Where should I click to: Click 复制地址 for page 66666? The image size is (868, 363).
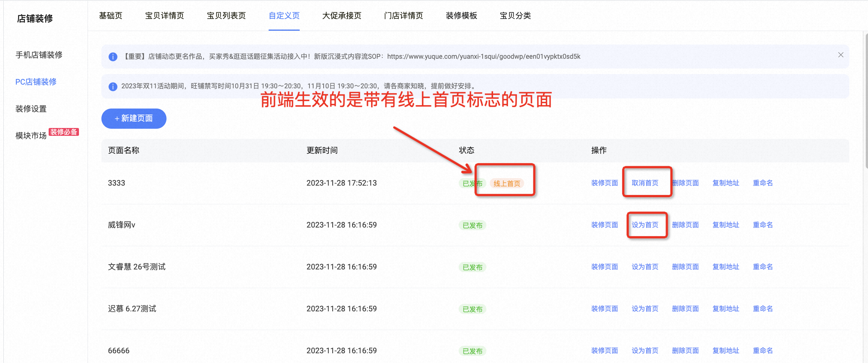click(726, 351)
